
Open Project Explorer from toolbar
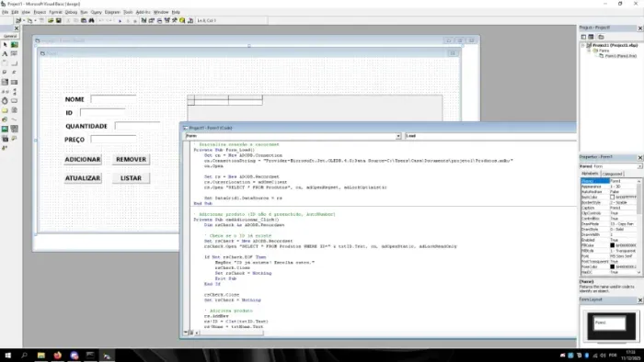click(144, 20)
